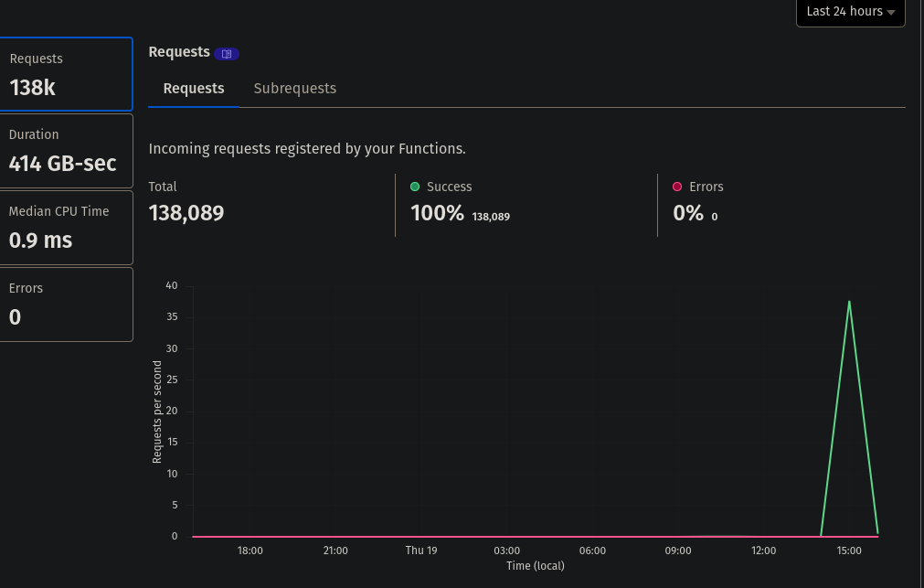Viewport: 924px width, 588px height.
Task: Click the 15:00 time axis label
Action: 849,551
